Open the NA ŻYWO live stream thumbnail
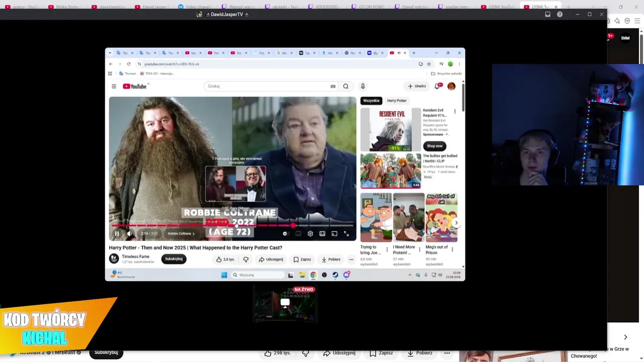This screenshot has width=644, height=362. pos(285,304)
